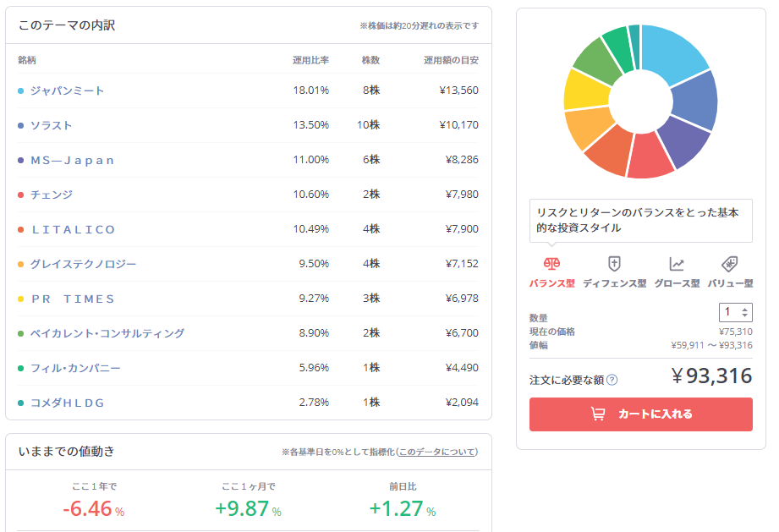The image size is (779, 532).
Task: Click the 18.01% allocation value
Action: tap(311, 90)
